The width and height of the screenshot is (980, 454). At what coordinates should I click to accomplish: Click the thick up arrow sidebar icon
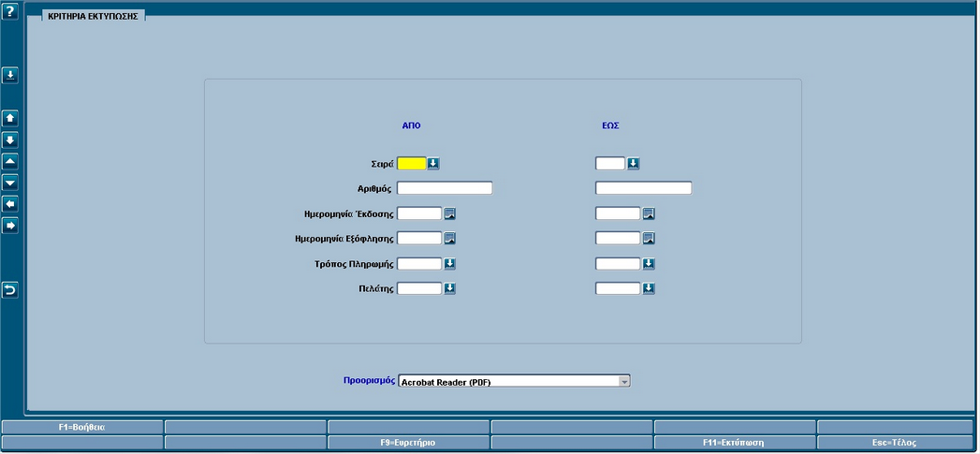coord(10,118)
